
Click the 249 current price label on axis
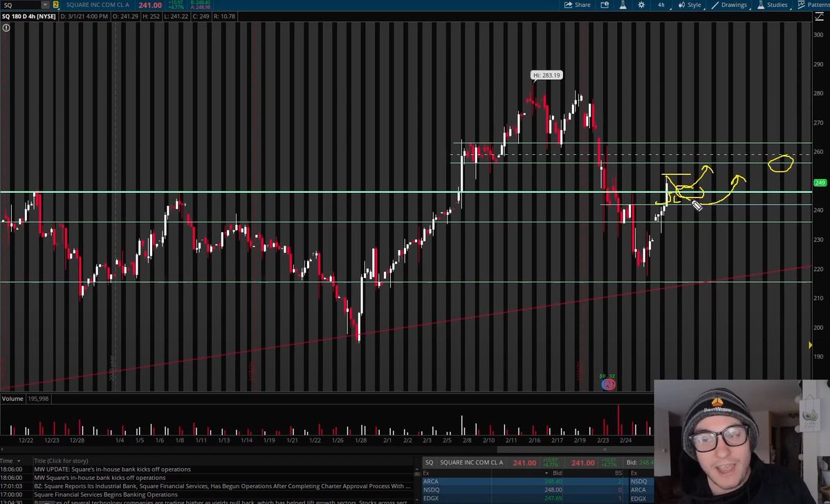click(x=820, y=183)
